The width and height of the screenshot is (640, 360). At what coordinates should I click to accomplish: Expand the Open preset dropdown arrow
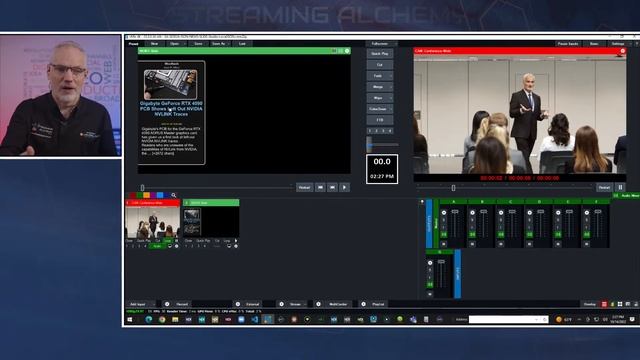(x=184, y=44)
